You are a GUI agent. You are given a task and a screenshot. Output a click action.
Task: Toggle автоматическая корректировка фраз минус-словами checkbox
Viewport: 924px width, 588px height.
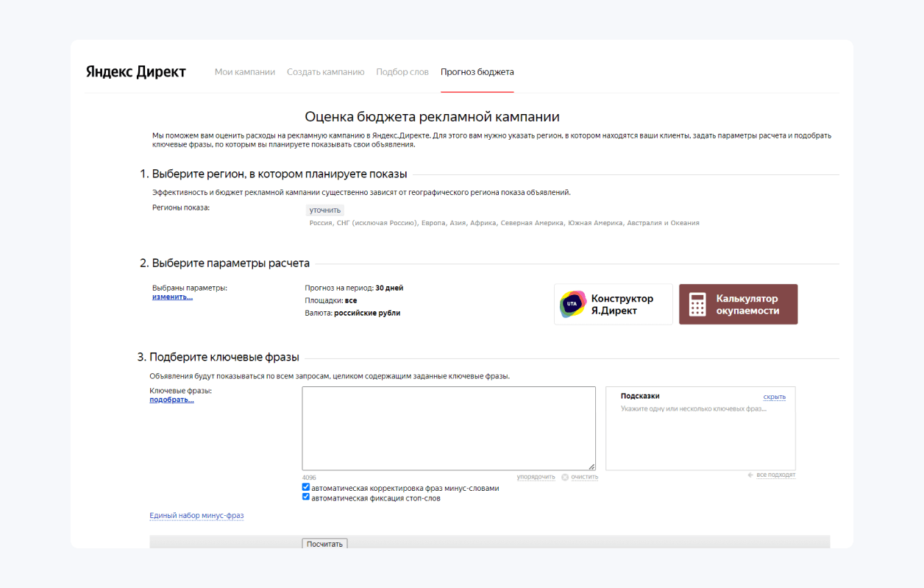click(306, 487)
